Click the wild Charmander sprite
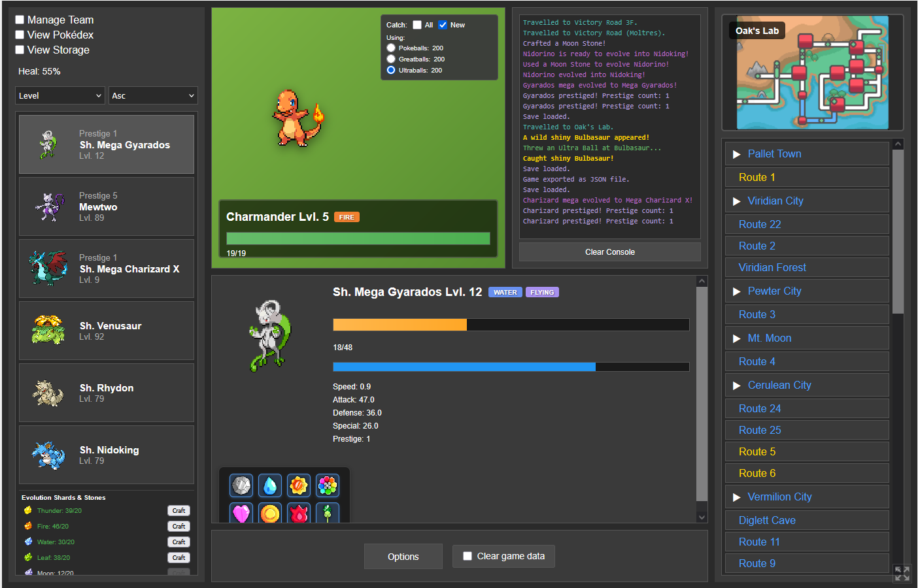The image size is (918, 588). point(297,118)
